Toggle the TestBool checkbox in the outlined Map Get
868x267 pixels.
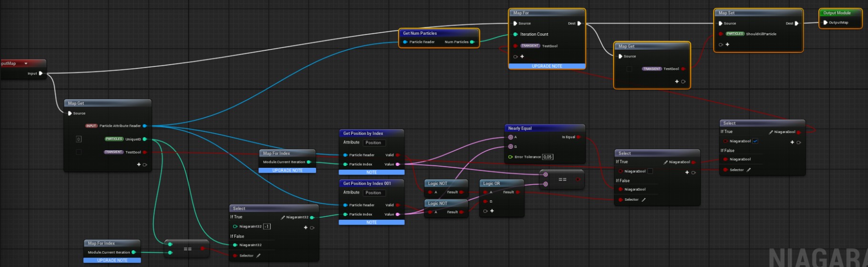point(629,69)
